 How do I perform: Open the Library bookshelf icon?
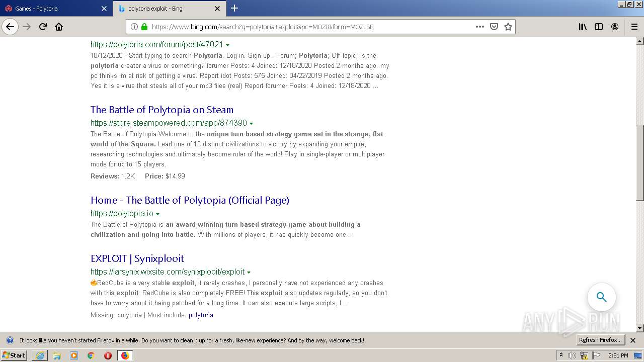(583, 27)
